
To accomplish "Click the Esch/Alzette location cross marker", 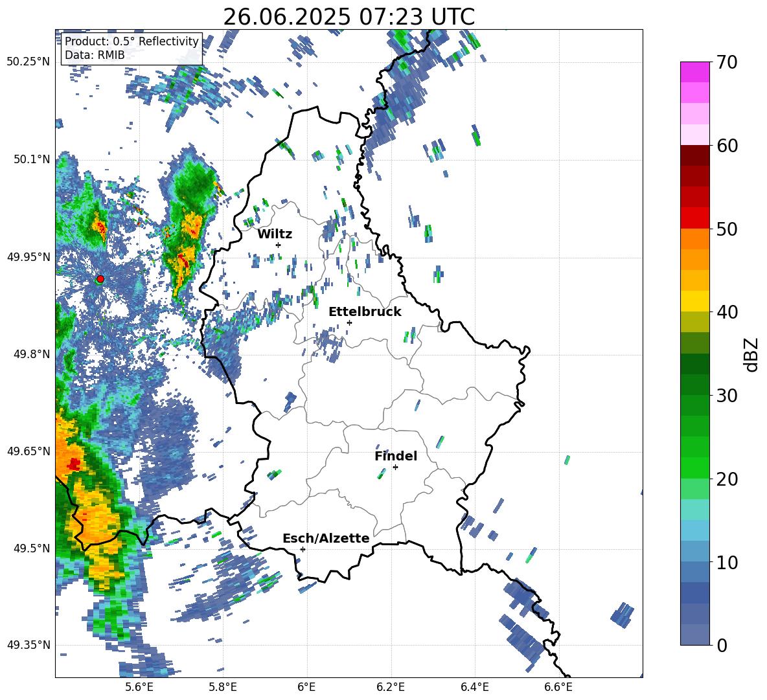I will (303, 549).
